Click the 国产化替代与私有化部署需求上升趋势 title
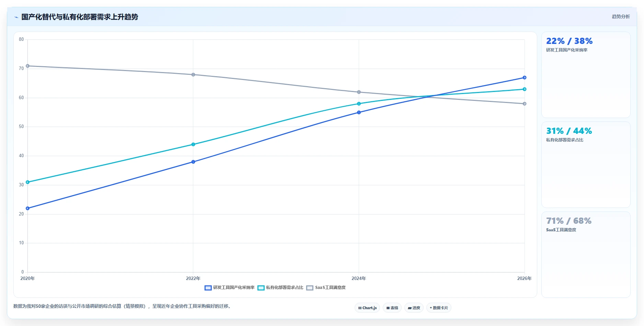This screenshot has width=644, height=326. coord(80,17)
